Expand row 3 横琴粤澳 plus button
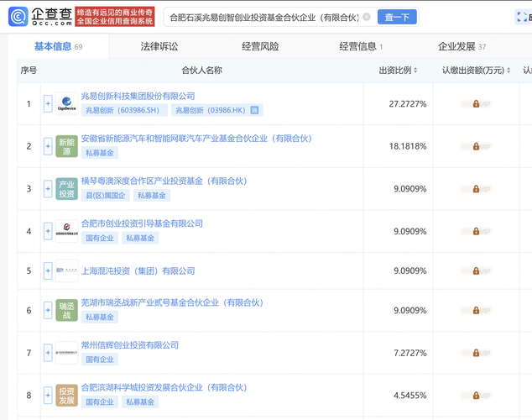The width and height of the screenshot is (532, 420). pyautogui.click(x=48, y=188)
